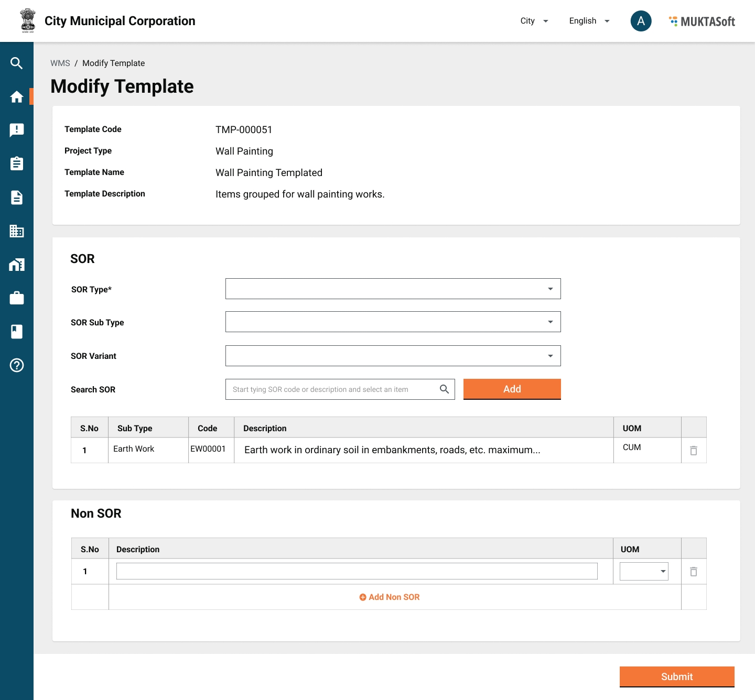The image size is (755, 700).
Task: Expand the SOR Variant dropdown
Action: (393, 356)
